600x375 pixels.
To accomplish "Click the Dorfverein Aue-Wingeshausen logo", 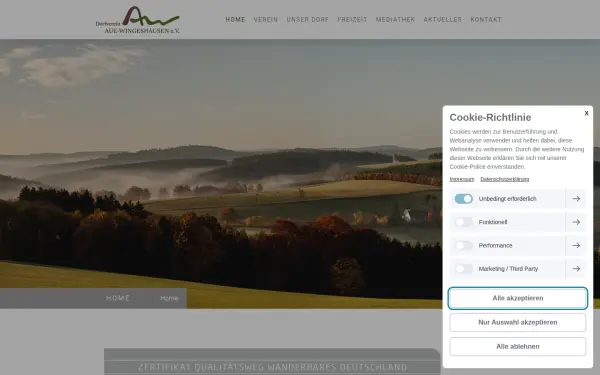I will [137, 20].
